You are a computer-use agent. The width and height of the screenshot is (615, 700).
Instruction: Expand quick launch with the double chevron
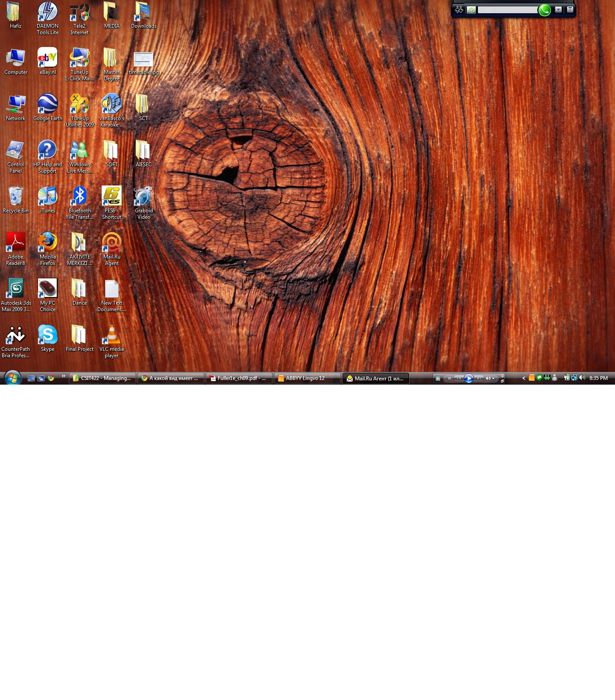click(64, 376)
